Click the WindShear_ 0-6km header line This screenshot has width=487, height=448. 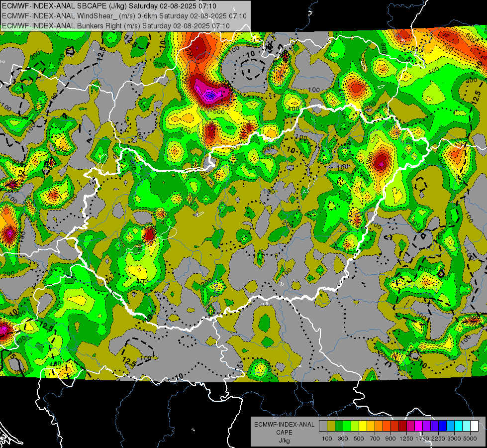coord(124,16)
